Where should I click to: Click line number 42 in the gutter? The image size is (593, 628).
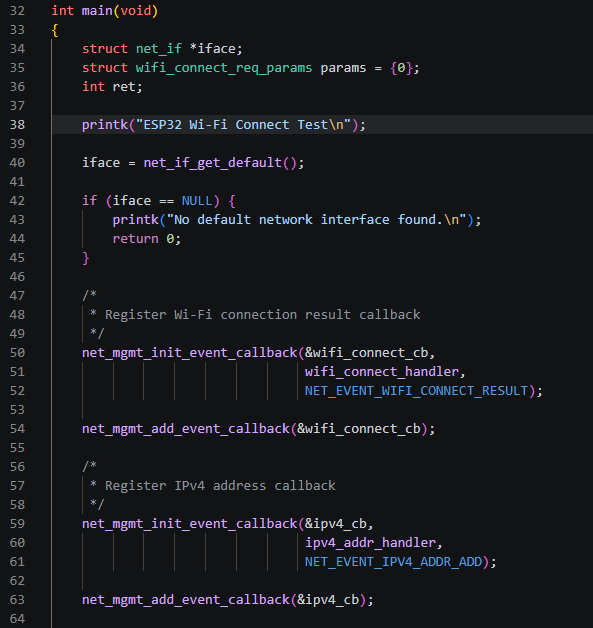17,201
